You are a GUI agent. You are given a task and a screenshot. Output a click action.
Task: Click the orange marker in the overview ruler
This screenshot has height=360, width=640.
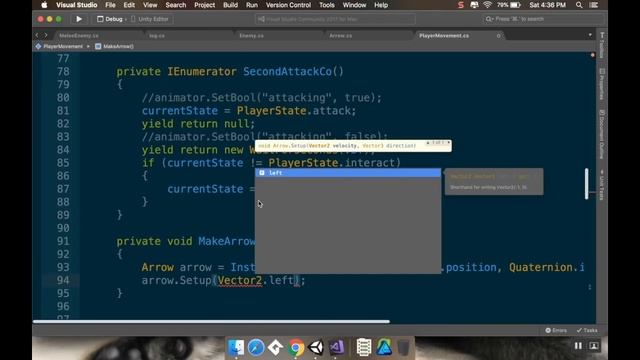pos(593,55)
